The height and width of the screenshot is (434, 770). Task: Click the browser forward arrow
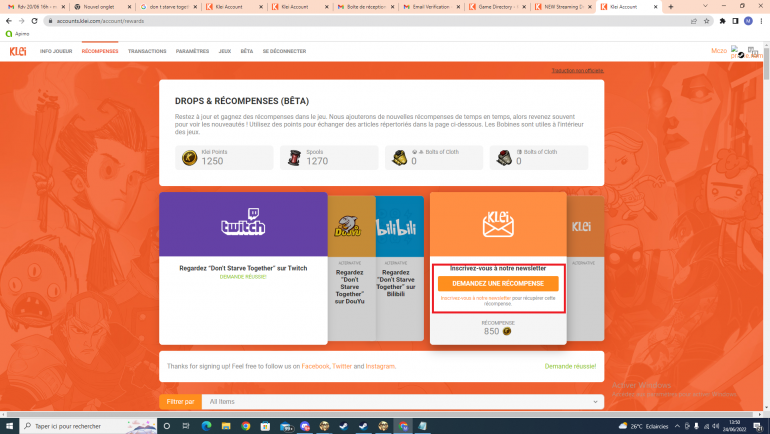21,21
